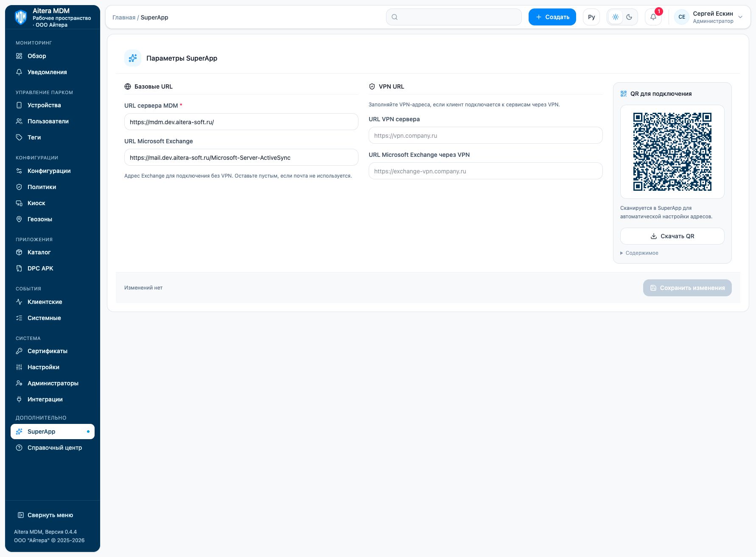This screenshot has width=756, height=557.
Task: Open Настройки menu item
Action: click(53, 367)
